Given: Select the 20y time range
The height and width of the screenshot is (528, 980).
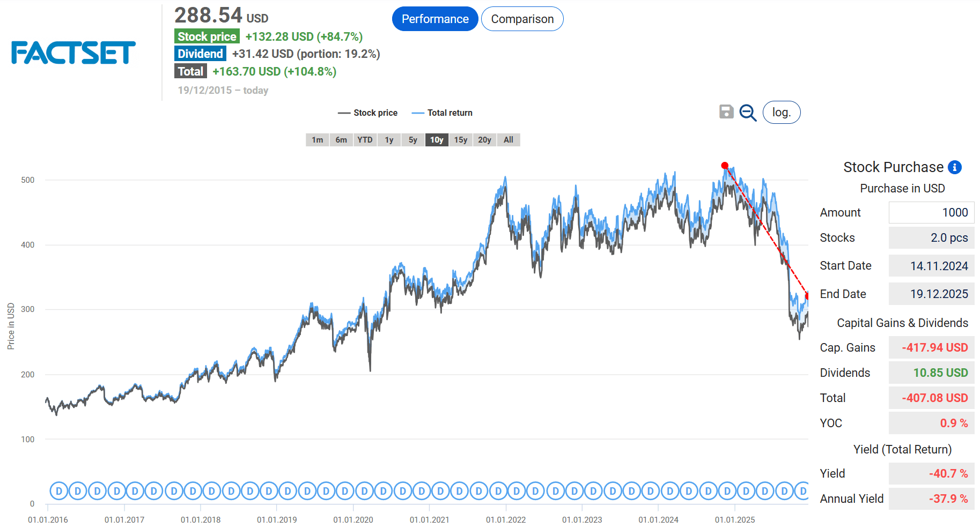Looking at the screenshot, I should coord(484,139).
